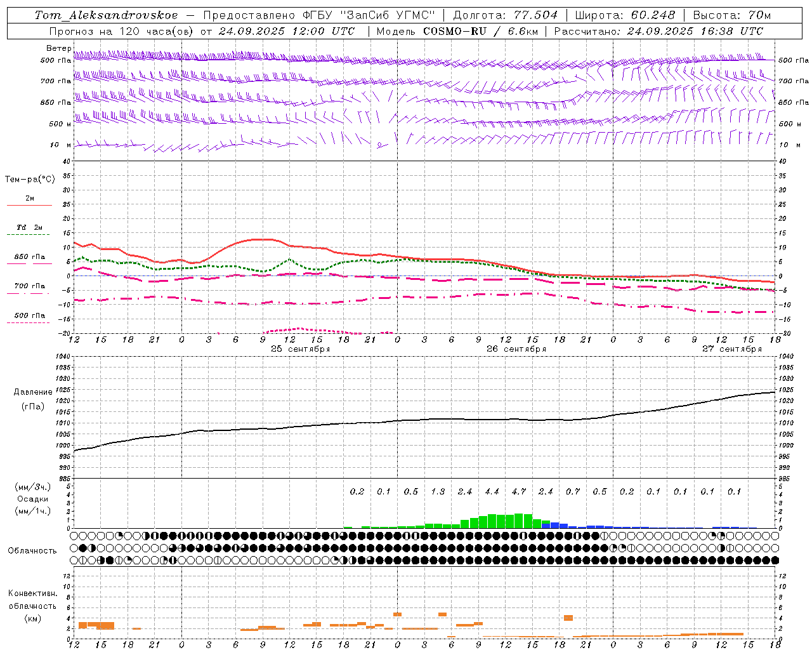The height and width of the screenshot is (650, 812).
Task: Click the red 2м temperature legend line
Action: click(x=29, y=206)
